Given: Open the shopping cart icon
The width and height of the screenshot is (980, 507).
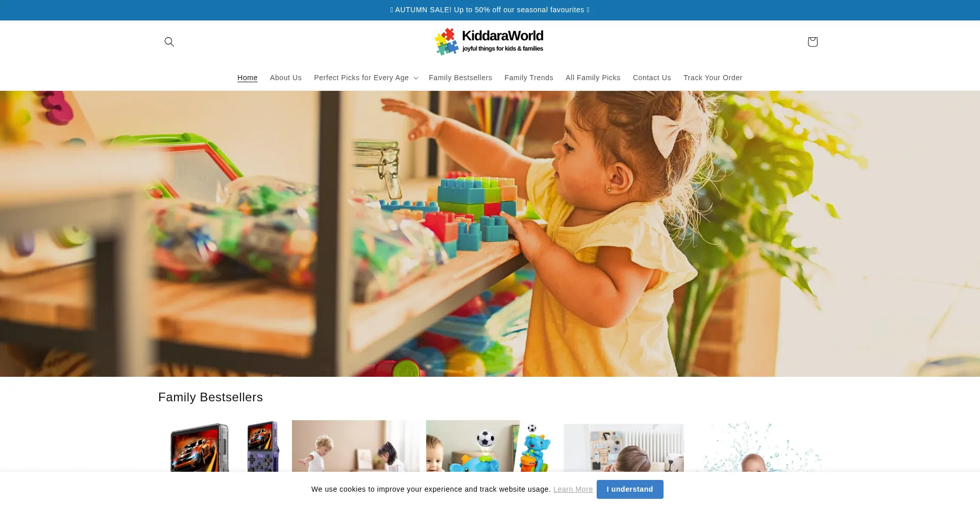Looking at the screenshot, I should click(x=812, y=42).
